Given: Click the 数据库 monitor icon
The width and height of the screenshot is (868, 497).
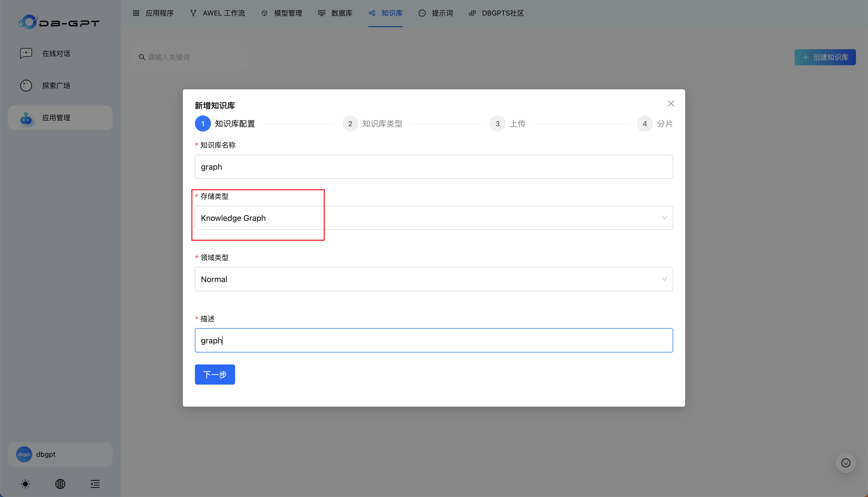Looking at the screenshot, I should [321, 13].
